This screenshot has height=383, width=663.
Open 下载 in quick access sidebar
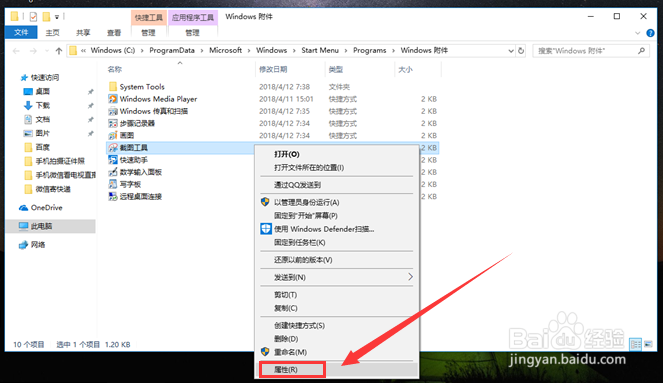click(x=42, y=105)
